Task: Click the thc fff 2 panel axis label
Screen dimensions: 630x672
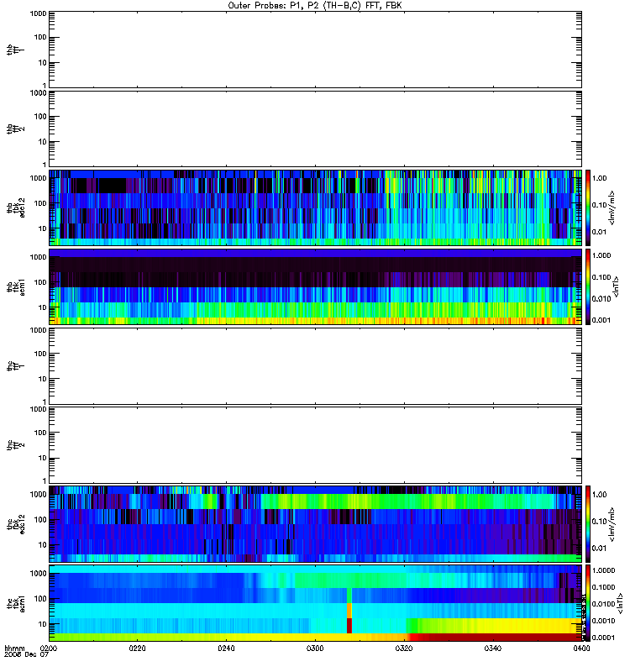Action: [x=16, y=445]
